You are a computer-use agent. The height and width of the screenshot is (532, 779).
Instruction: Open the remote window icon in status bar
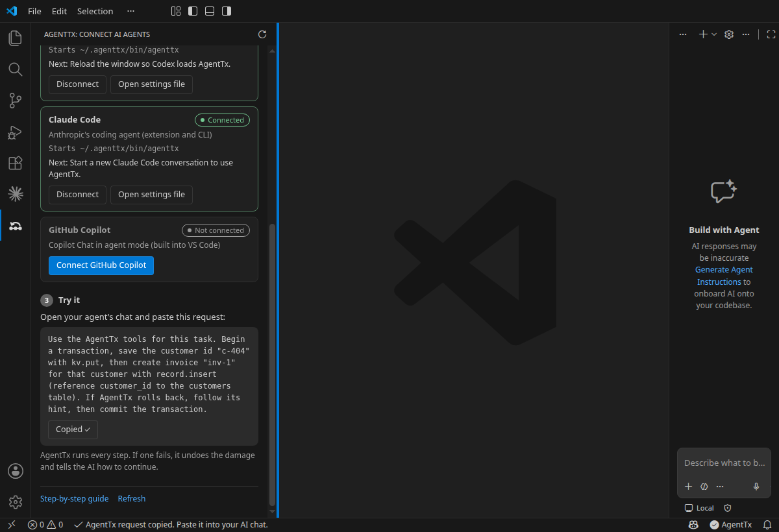[x=11, y=525]
